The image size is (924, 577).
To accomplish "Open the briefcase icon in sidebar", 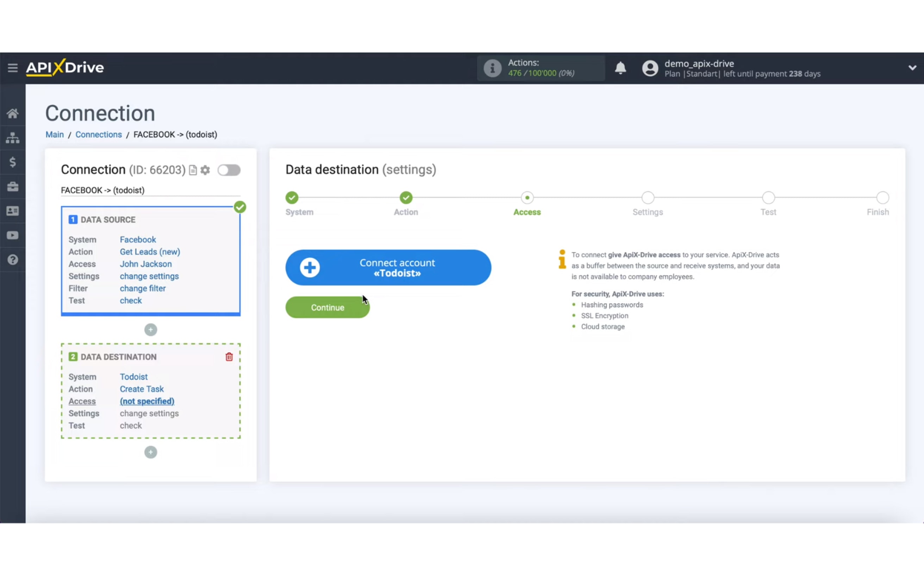I will 13,186.
